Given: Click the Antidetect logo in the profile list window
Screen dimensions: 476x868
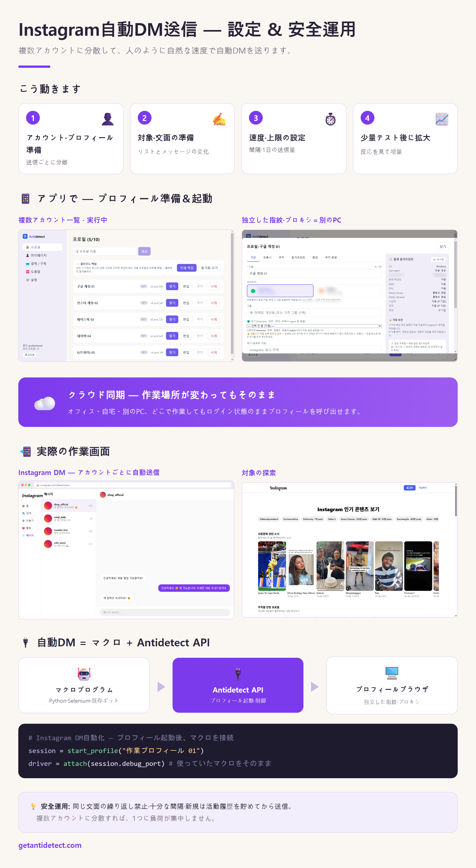Looking at the screenshot, I should click(34, 237).
